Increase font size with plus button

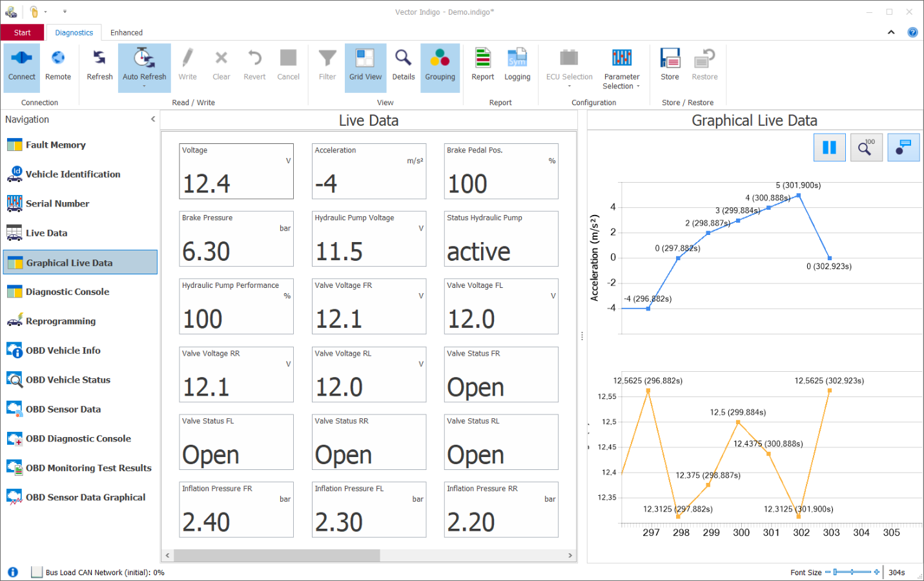pos(877,572)
